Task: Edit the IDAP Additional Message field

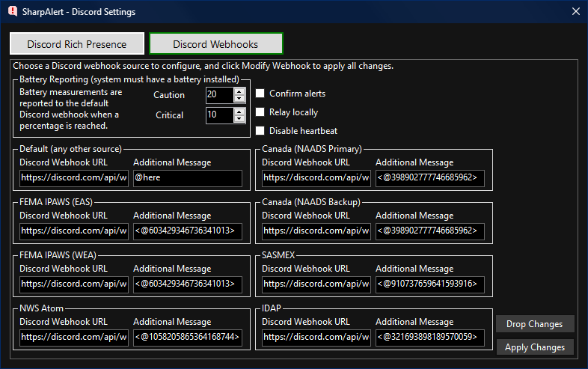Action: (x=429, y=338)
